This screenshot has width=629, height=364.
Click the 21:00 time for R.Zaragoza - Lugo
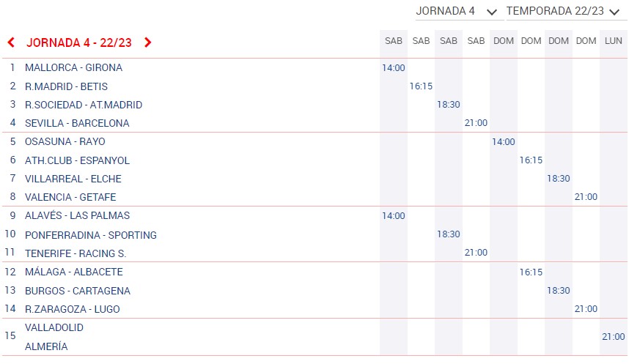(586, 309)
